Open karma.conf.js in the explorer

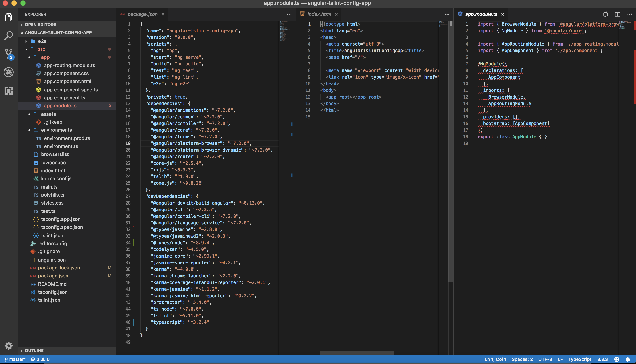pos(56,178)
